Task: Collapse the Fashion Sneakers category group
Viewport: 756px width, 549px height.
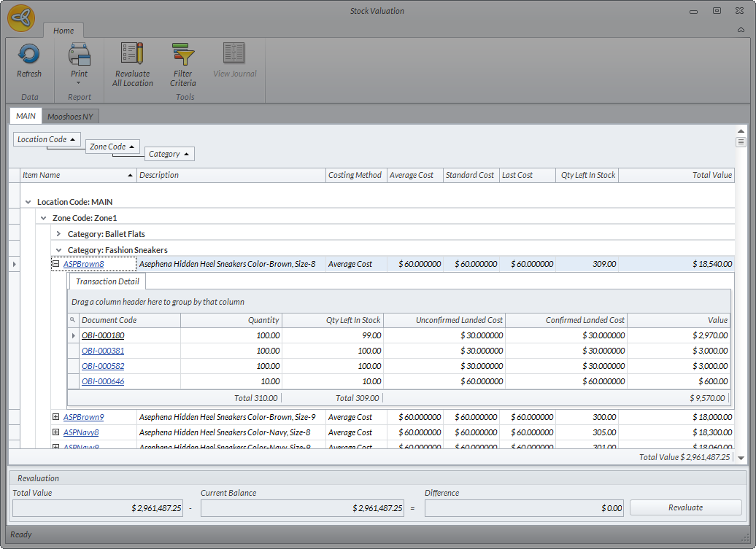Action: coord(58,250)
